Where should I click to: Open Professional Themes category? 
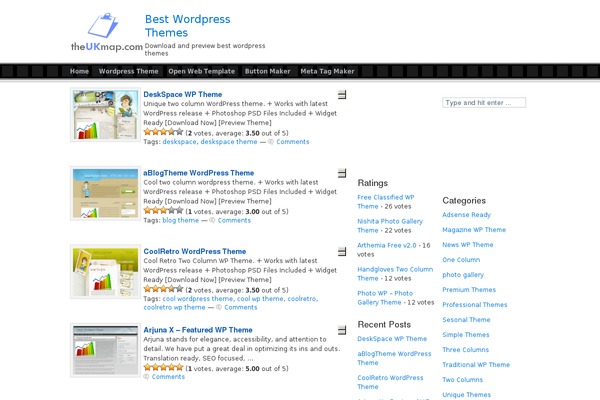click(x=475, y=305)
